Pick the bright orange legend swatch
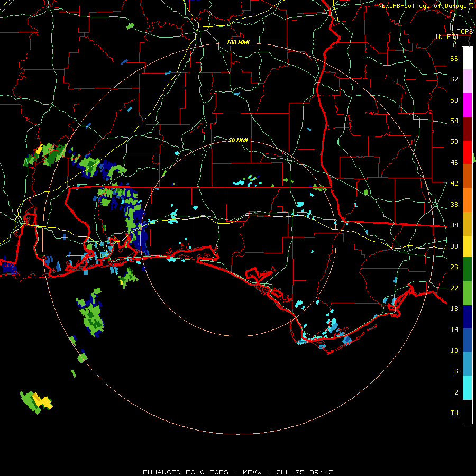 [x=467, y=200]
